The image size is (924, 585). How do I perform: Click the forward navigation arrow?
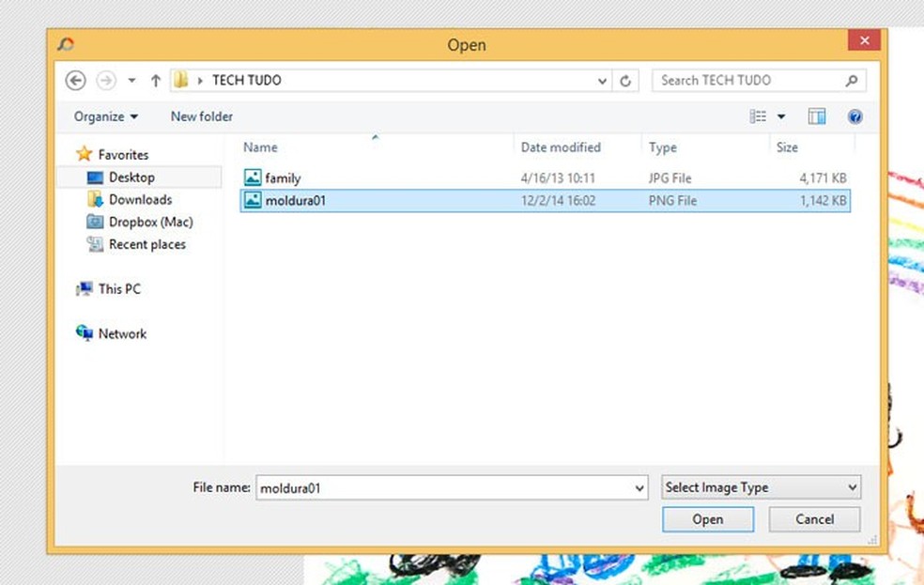coord(106,80)
